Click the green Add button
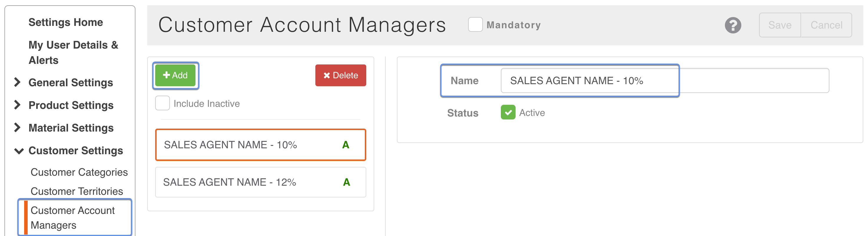 (x=175, y=75)
